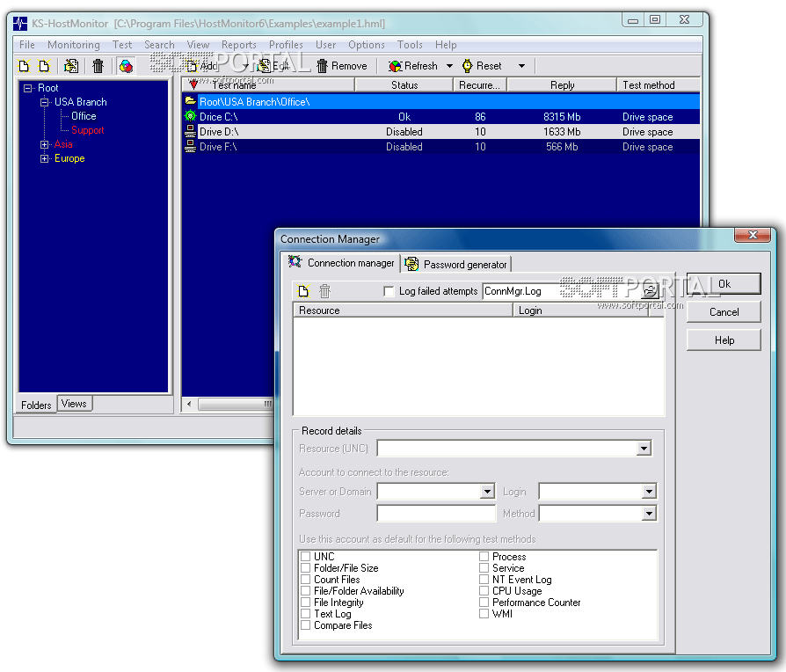Image resolution: width=786 pixels, height=672 pixels.
Task: Click the scrollbar left arrow in test list
Action: click(189, 404)
